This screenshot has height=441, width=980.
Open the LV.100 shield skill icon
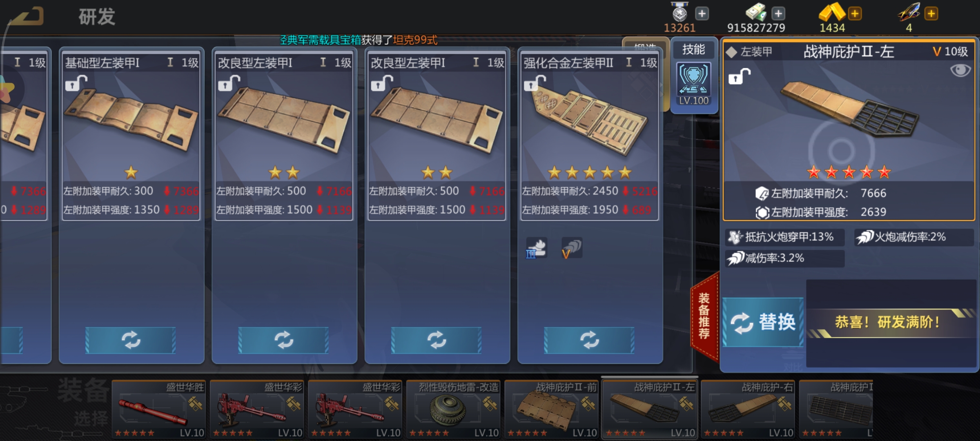pos(694,84)
